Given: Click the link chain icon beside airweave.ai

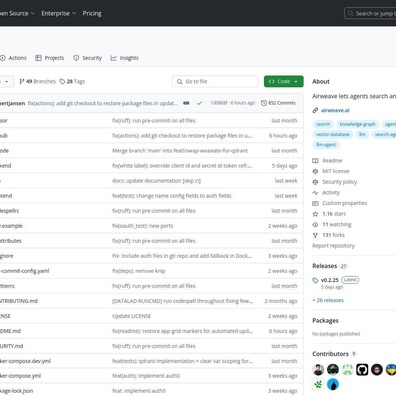Looking at the screenshot, I should [x=315, y=110].
